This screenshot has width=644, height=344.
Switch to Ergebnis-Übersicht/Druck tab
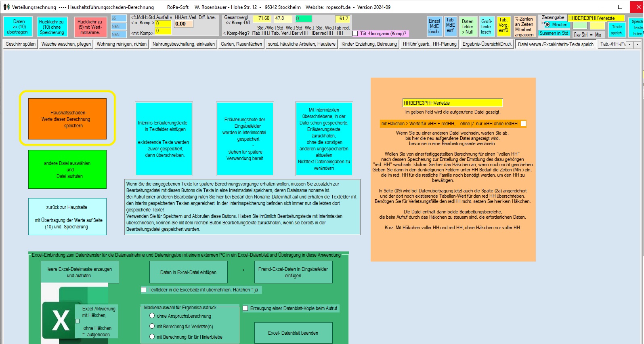click(487, 44)
